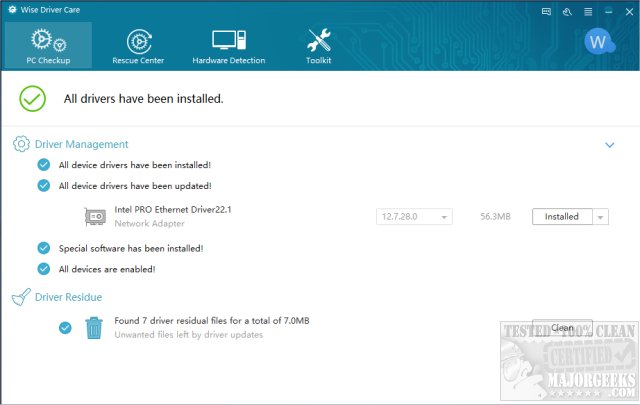The height and width of the screenshot is (405, 640).
Task: Click 'Special software has been installed!' text
Action: point(131,248)
